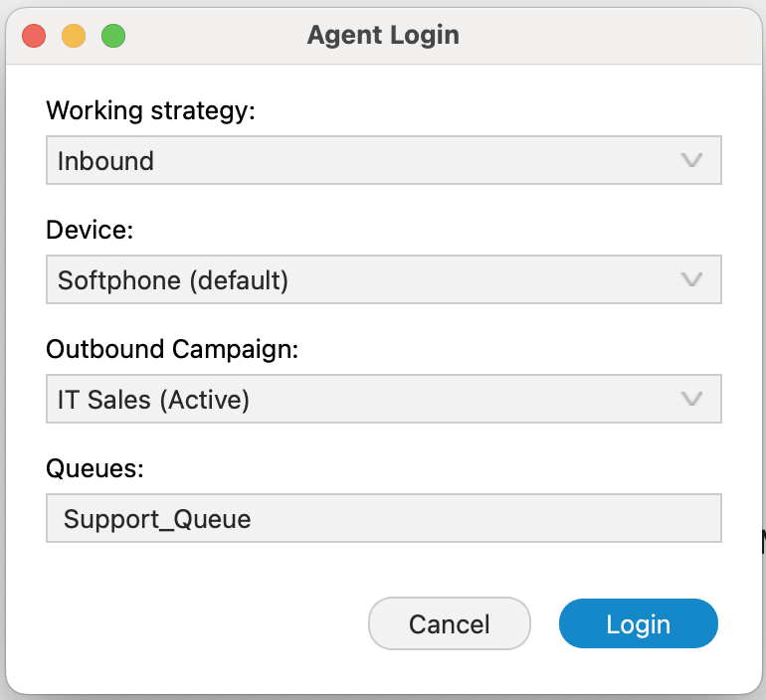Click the Outbound Campaign label
Image resolution: width=766 pixels, height=700 pixels.
click(x=172, y=350)
